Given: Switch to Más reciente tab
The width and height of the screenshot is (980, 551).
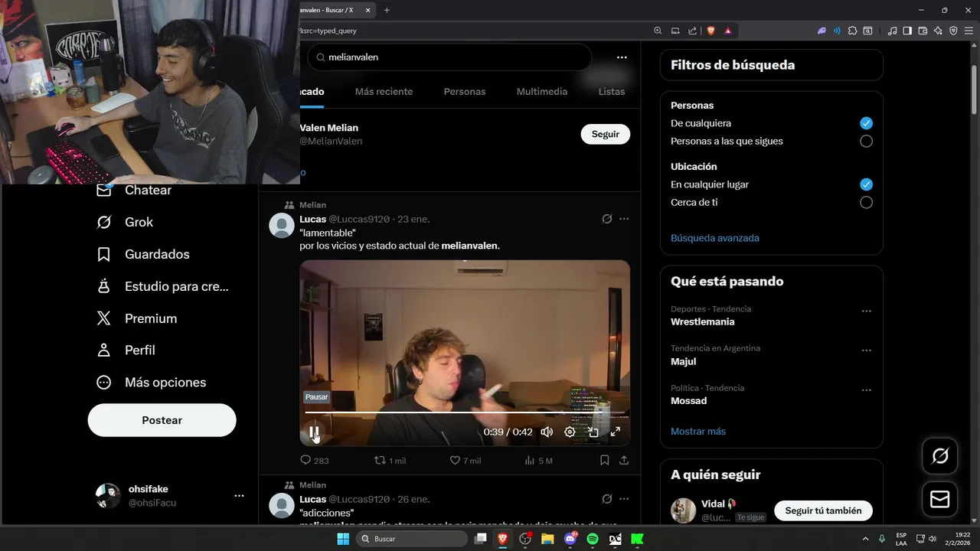Looking at the screenshot, I should click(x=384, y=91).
